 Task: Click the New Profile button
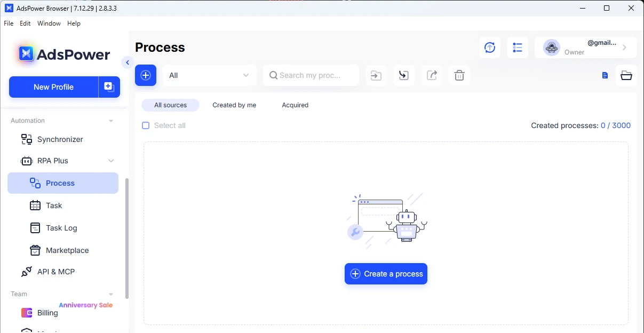pos(53,87)
